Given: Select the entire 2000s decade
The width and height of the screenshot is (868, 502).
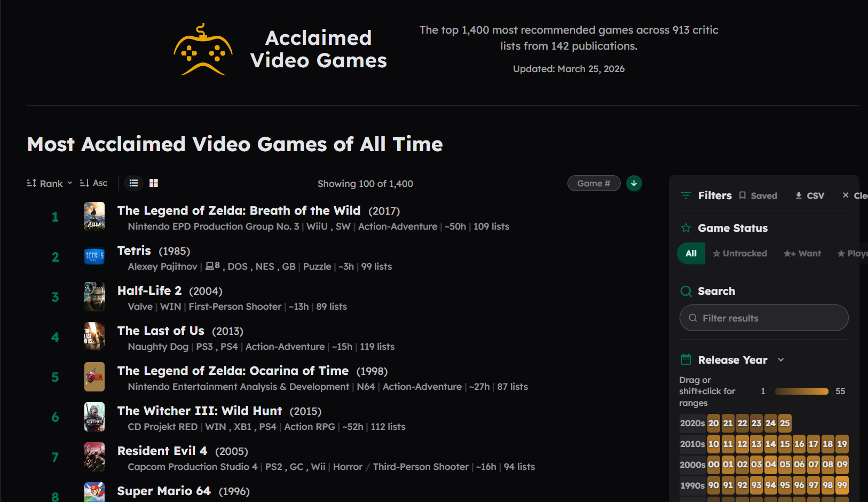Looking at the screenshot, I should pyautogui.click(x=692, y=465).
